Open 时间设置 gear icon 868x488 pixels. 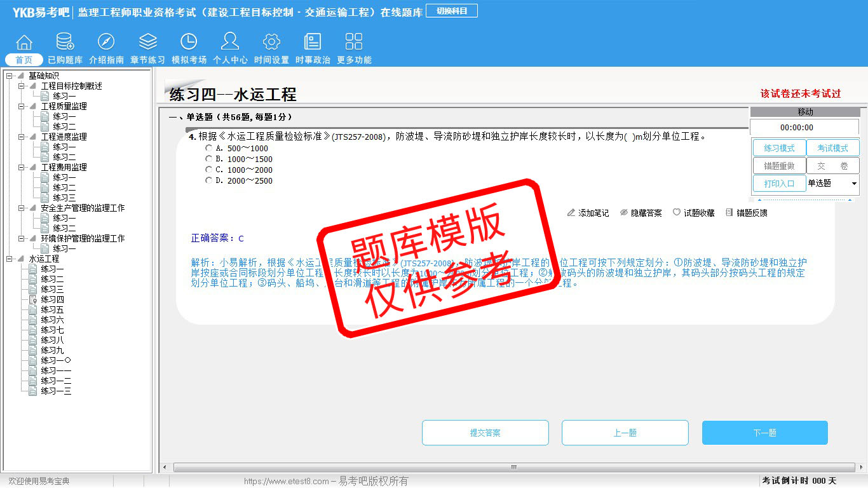point(271,42)
